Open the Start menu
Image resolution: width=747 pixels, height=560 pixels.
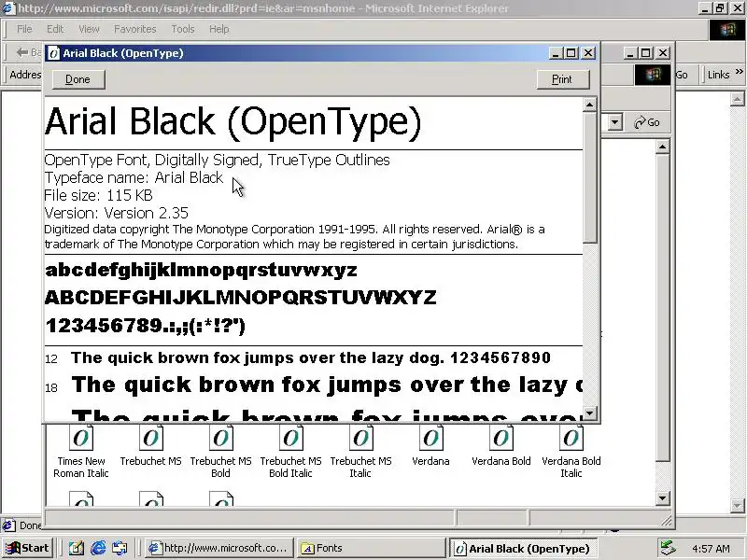click(x=28, y=548)
